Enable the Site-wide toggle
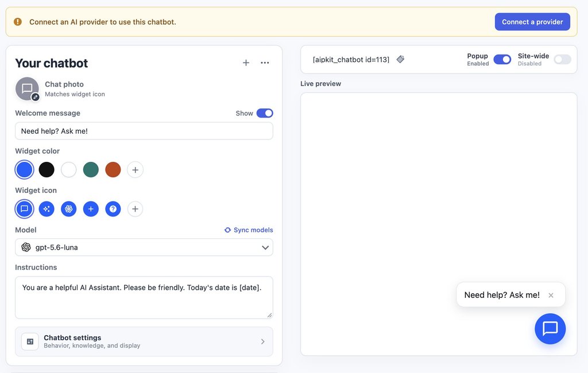This screenshot has width=588, height=373. [x=563, y=59]
